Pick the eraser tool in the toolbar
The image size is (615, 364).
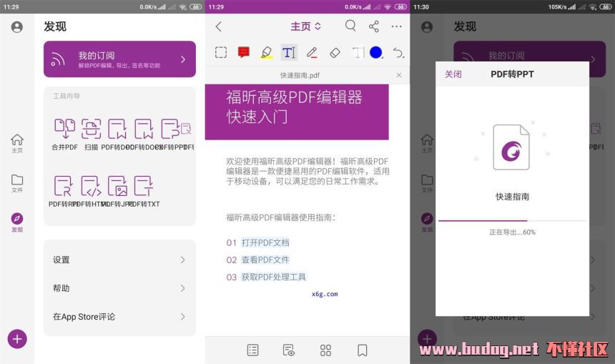pyautogui.click(x=335, y=53)
